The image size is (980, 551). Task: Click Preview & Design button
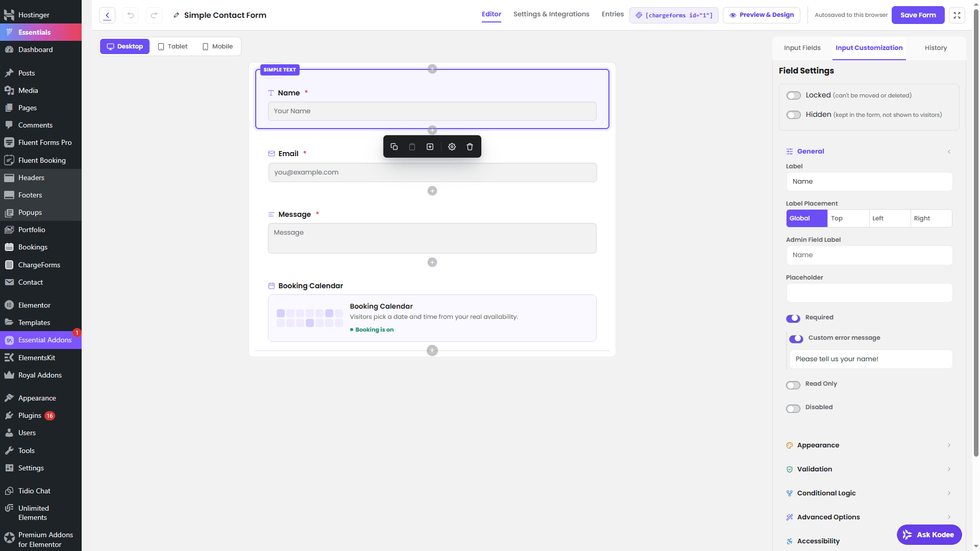point(762,15)
